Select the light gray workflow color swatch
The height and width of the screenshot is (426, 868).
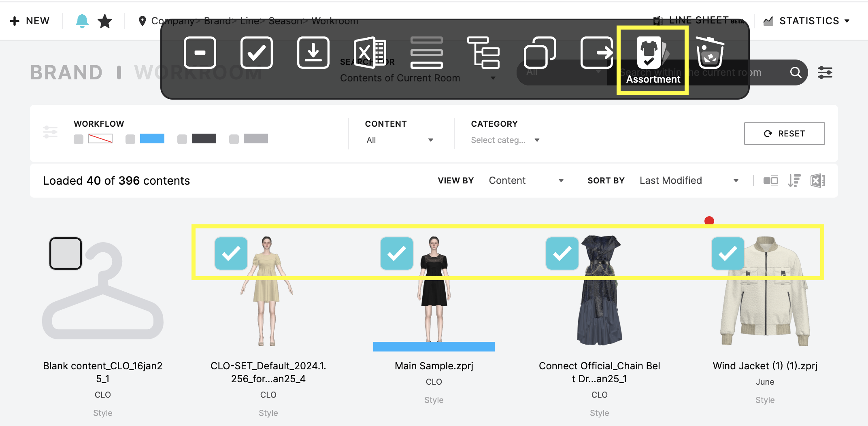(x=256, y=138)
